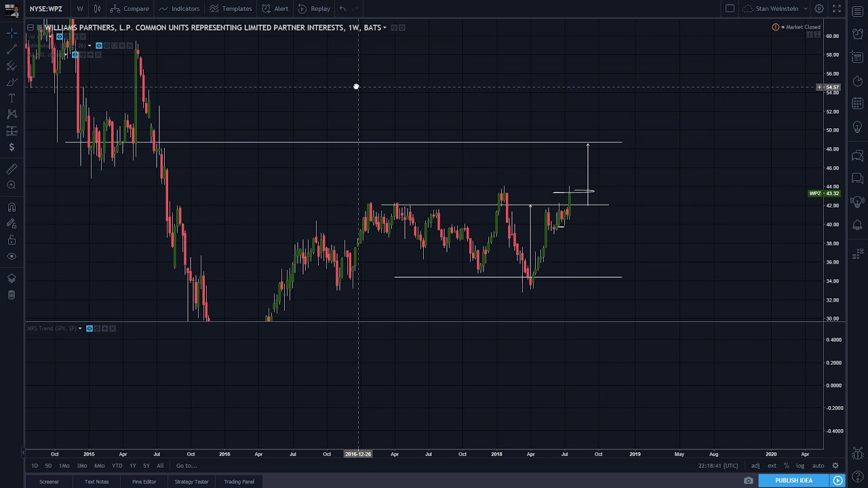Screen dimensions: 868x488
Task: Toggle the percent scale
Action: [x=787, y=466]
